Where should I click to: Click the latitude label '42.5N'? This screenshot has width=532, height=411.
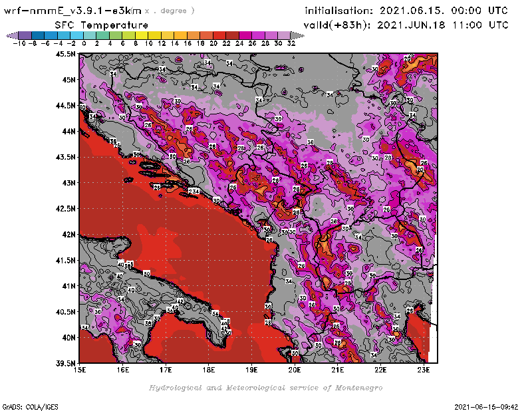(x=65, y=208)
